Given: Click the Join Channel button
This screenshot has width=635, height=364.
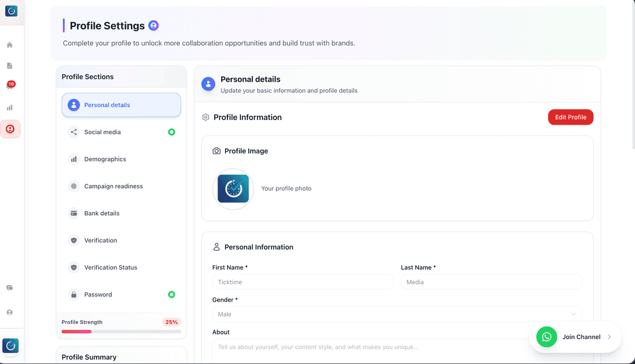Looking at the screenshot, I should [575, 337].
